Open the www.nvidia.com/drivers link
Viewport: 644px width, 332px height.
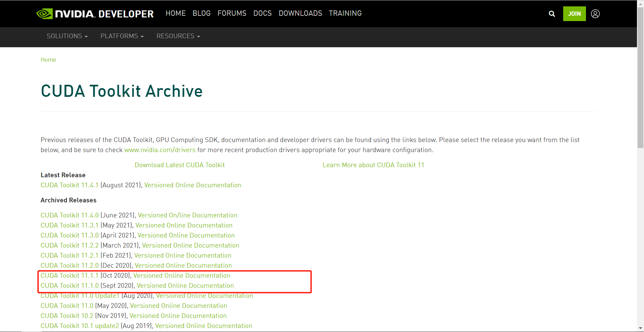pyautogui.click(x=160, y=150)
